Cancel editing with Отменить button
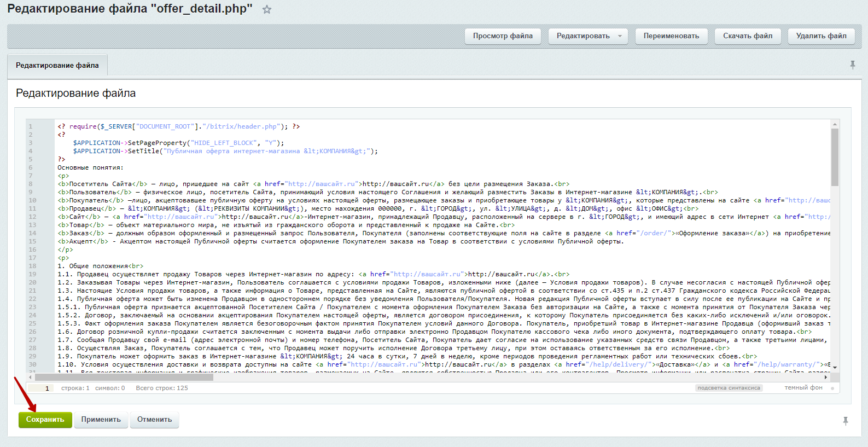868x447 pixels. tap(154, 420)
